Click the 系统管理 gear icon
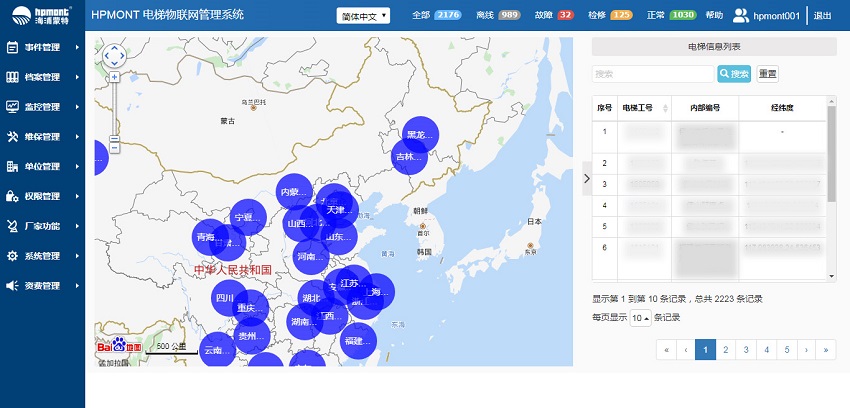 click(x=12, y=256)
